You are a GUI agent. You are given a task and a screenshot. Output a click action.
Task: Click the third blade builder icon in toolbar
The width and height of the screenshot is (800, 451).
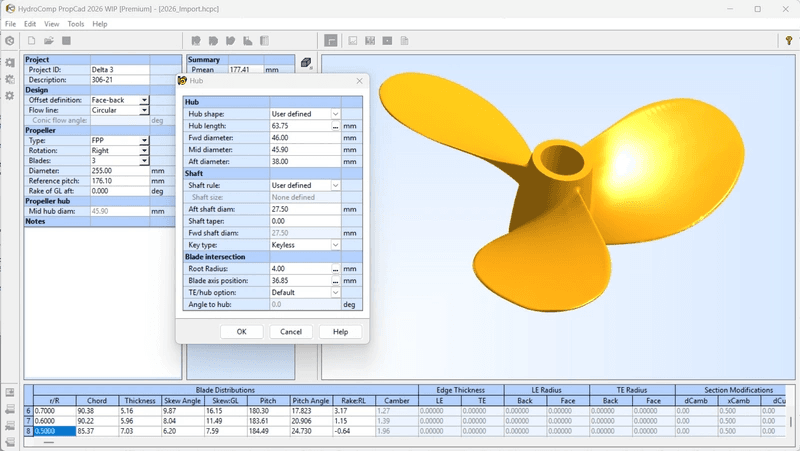pyautogui.click(x=231, y=41)
